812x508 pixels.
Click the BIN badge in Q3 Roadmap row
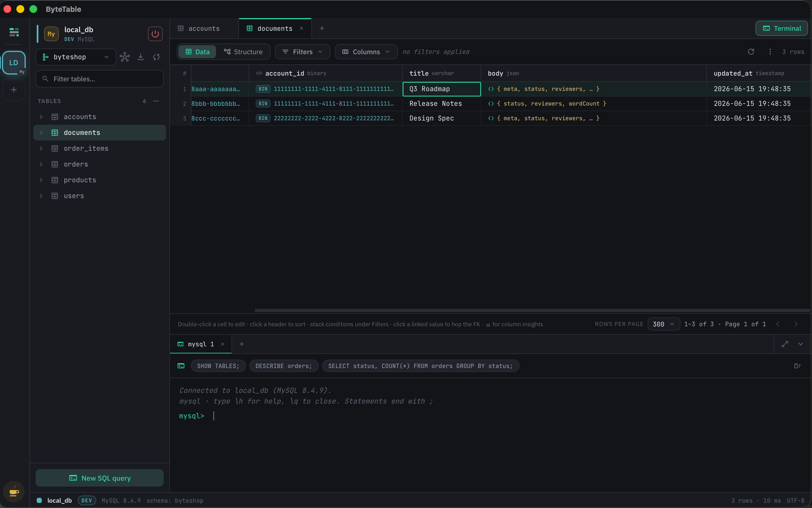coord(263,89)
